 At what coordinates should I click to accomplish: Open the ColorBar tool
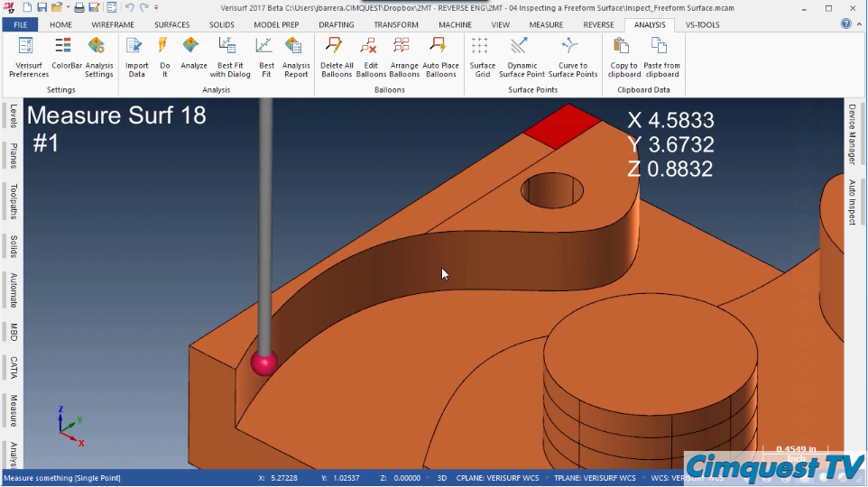coord(67,54)
